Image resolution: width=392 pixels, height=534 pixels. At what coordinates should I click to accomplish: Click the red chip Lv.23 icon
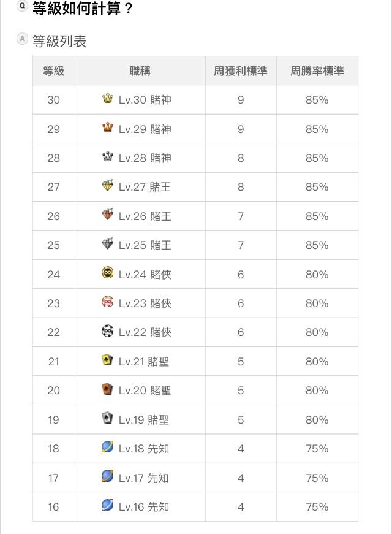pyautogui.click(x=108, y=302)
